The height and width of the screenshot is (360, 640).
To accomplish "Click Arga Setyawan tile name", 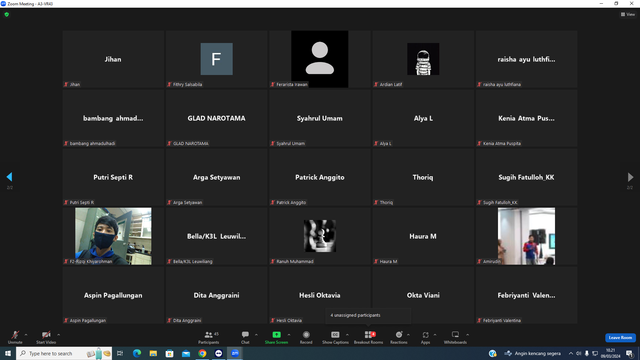I will [216, 178].
